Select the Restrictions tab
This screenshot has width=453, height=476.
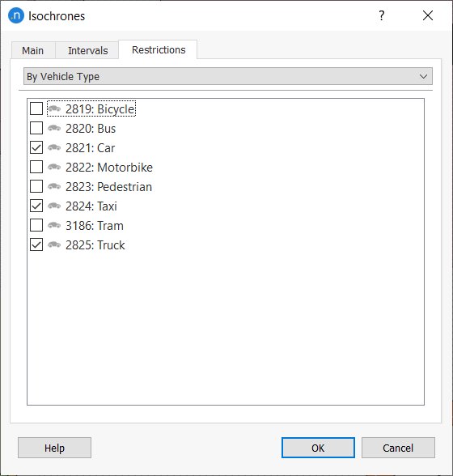(159, 50)
